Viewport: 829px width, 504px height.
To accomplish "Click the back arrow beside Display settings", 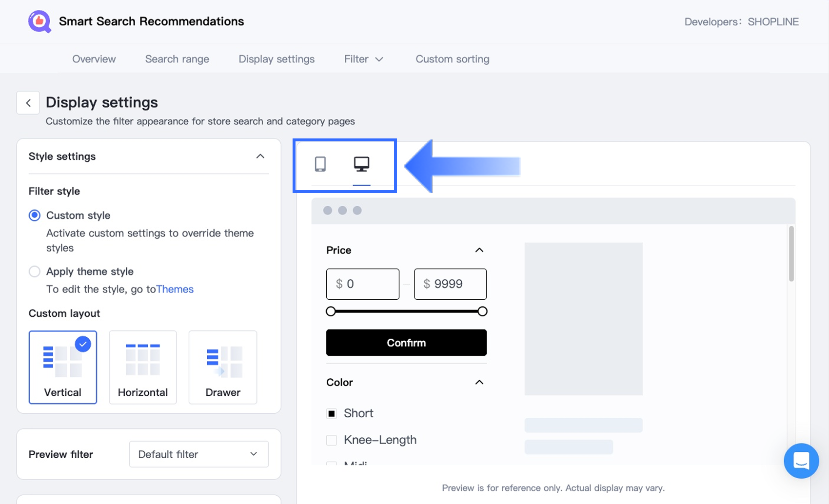I will [28, 103].
